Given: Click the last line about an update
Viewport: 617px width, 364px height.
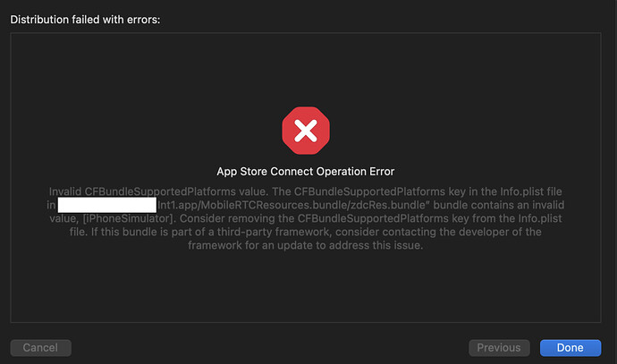Looking at the screenshot, I should coord(305,245).
